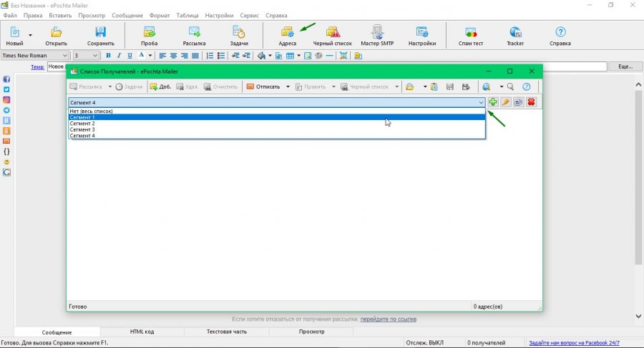This screenshot has width=644, height=348.
Task: Select Сегмент 1 in dropdown list
Action: click(x=277, y=117)
